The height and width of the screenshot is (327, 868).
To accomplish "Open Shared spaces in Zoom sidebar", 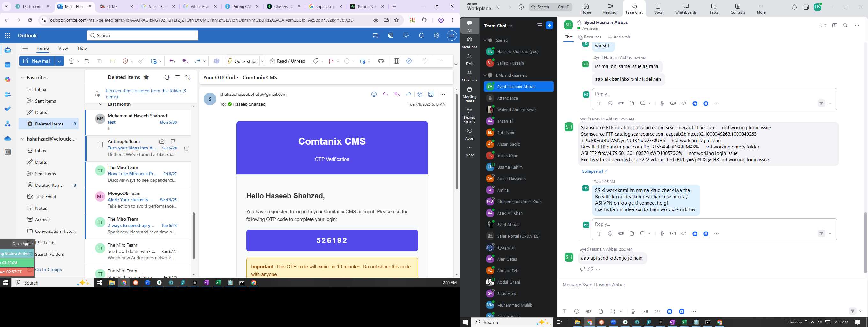I will (469, 115).
